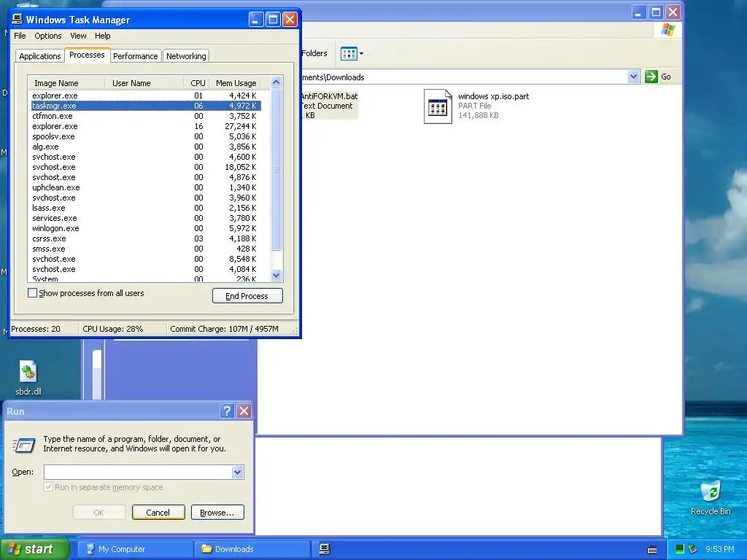
Task: Click the Open text field in Run
Action: (138, 472)
